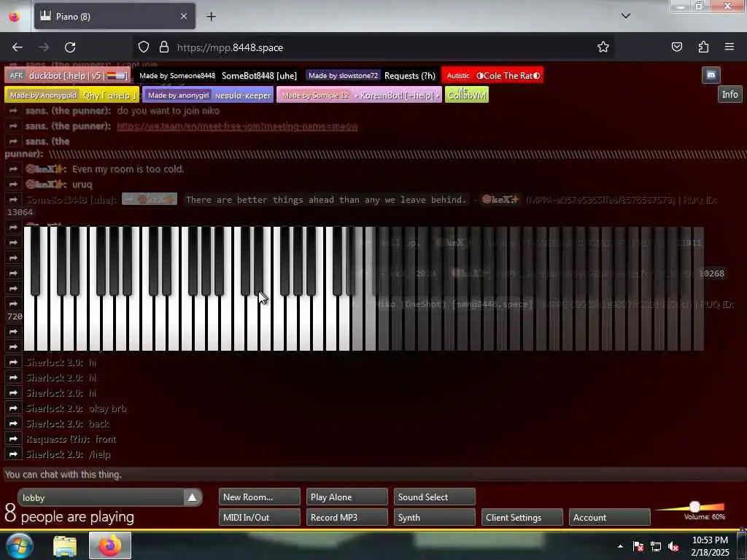Select the Piano (8) tab
Viewport: 747px width, 560px height.
(x=115, y=17)
